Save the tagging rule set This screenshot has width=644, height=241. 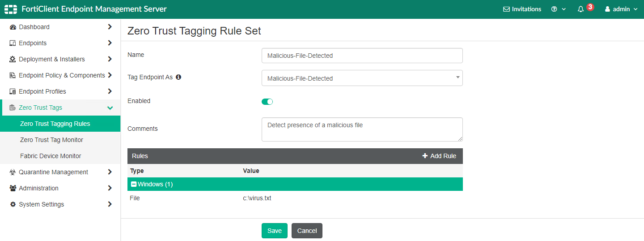pyautogui.click(x=274, y=231)
